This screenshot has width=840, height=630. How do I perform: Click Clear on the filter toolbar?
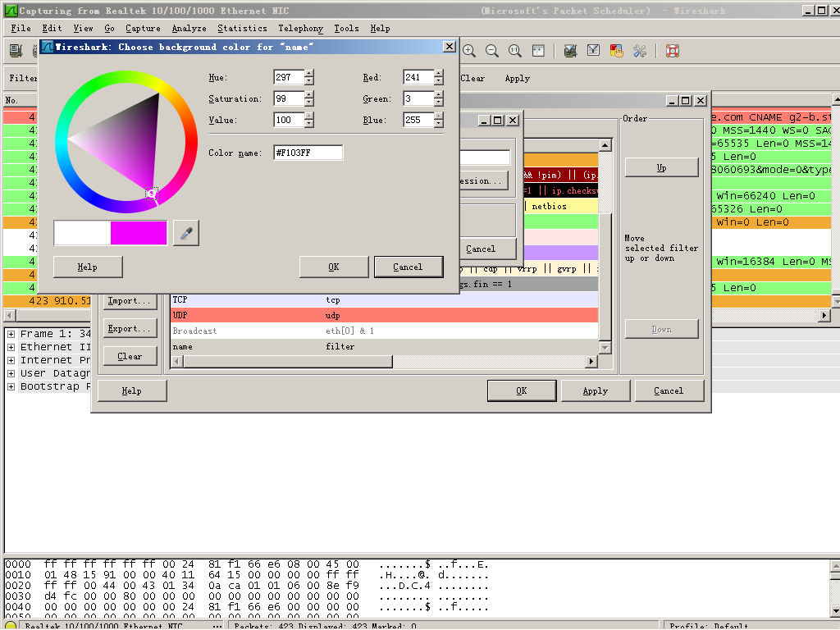pyautogui.click(x=472, y=78)
